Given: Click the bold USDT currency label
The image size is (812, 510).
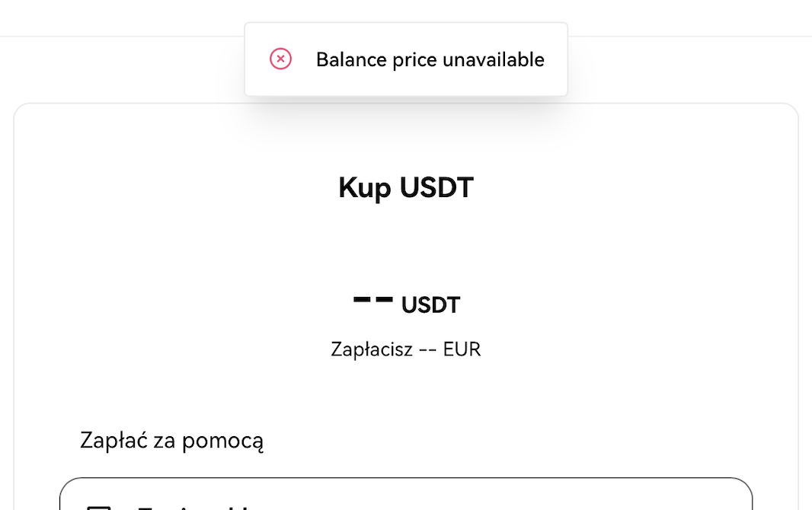Looking at the screenshot, I should (x=430, y=304).
